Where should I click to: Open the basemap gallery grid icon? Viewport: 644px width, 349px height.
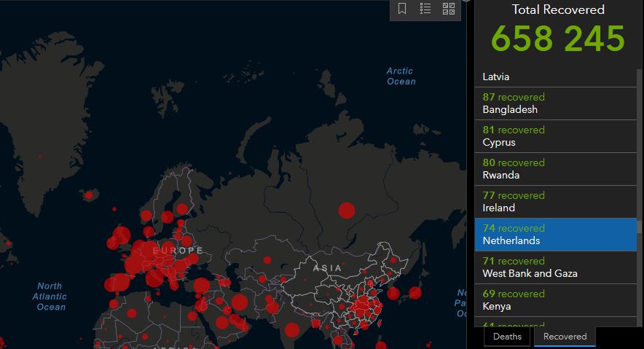pyautogui.click(x=449, y=9)
